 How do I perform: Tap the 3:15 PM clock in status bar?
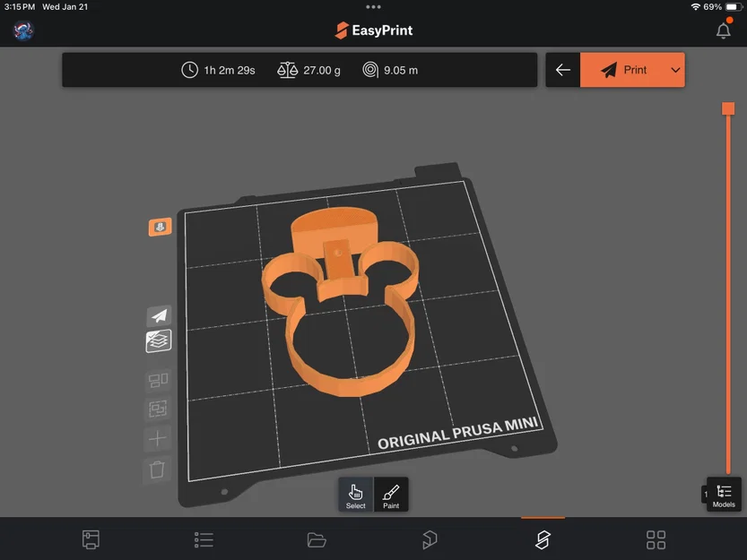click(x=20, y=6)
